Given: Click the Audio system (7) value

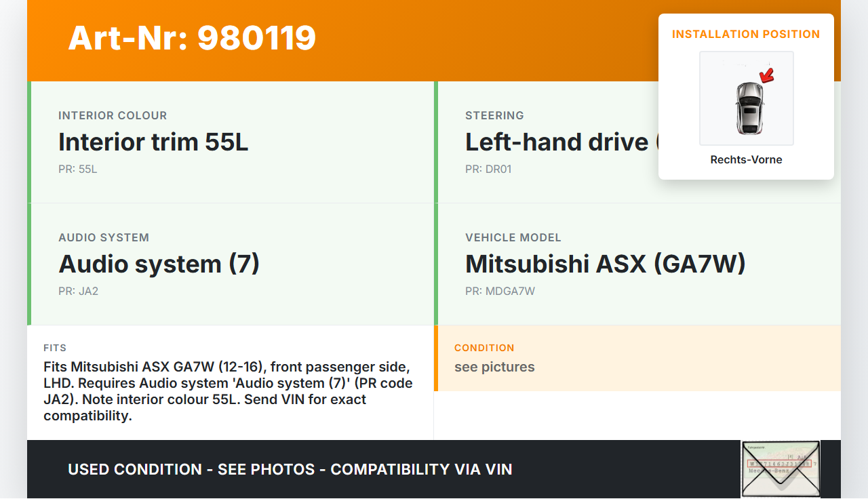Looking at the screenshot, I should point(159,264).
